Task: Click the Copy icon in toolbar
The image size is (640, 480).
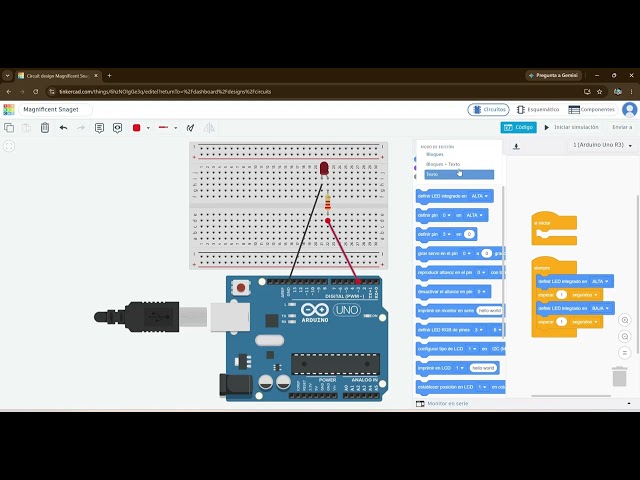Action: click(x=9, y=128)
